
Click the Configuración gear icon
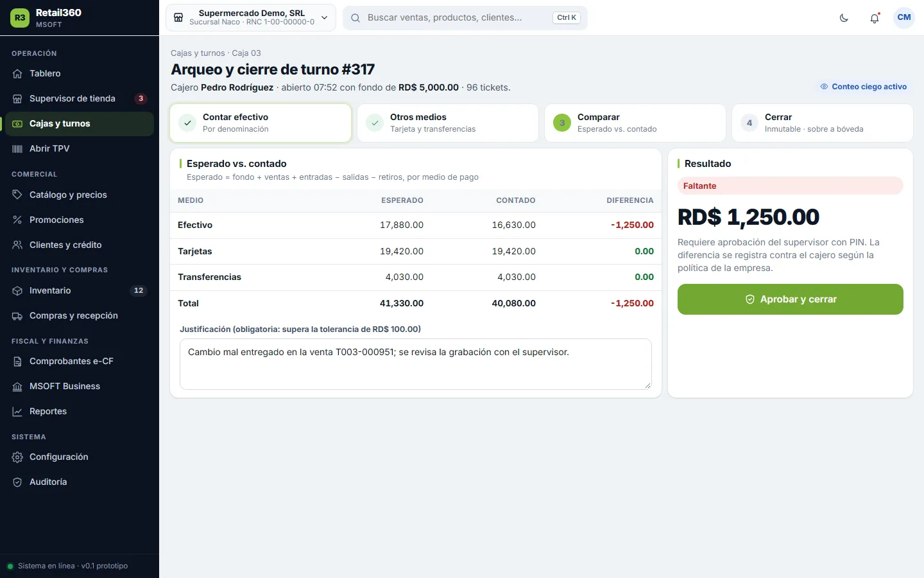point(17,457)
